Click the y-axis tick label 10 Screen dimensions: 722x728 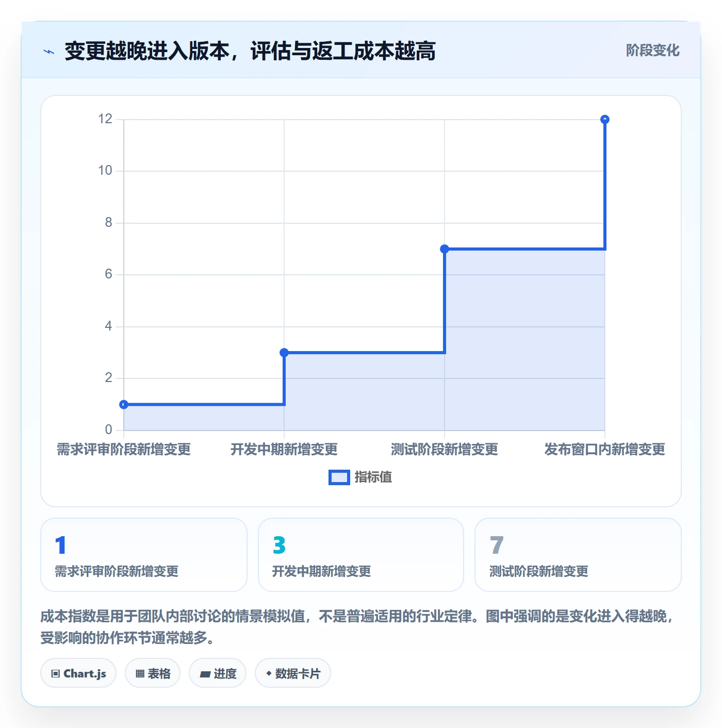[x=105, y=171]
